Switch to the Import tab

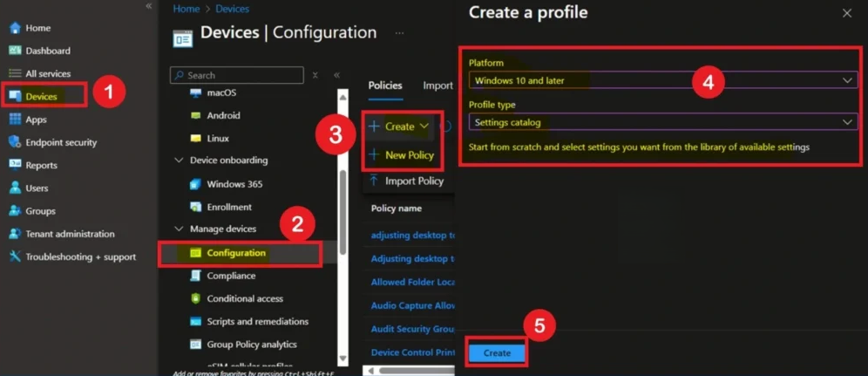point(437,85)
